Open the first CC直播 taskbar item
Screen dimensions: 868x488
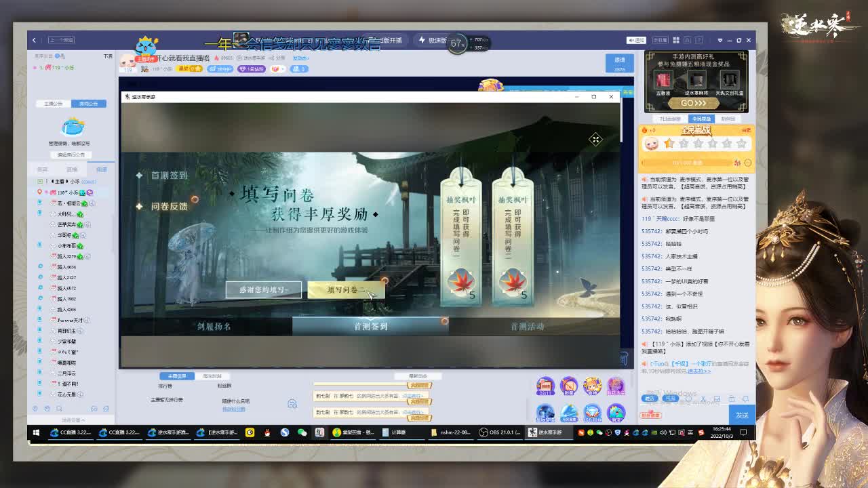click(71, 432)
